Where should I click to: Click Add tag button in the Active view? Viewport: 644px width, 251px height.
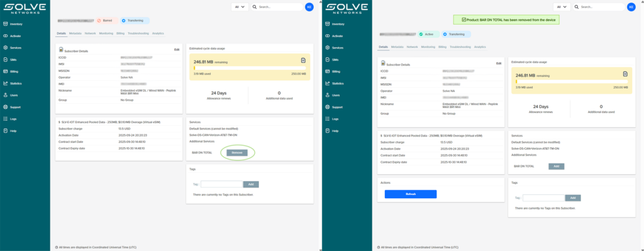(573, 198)
